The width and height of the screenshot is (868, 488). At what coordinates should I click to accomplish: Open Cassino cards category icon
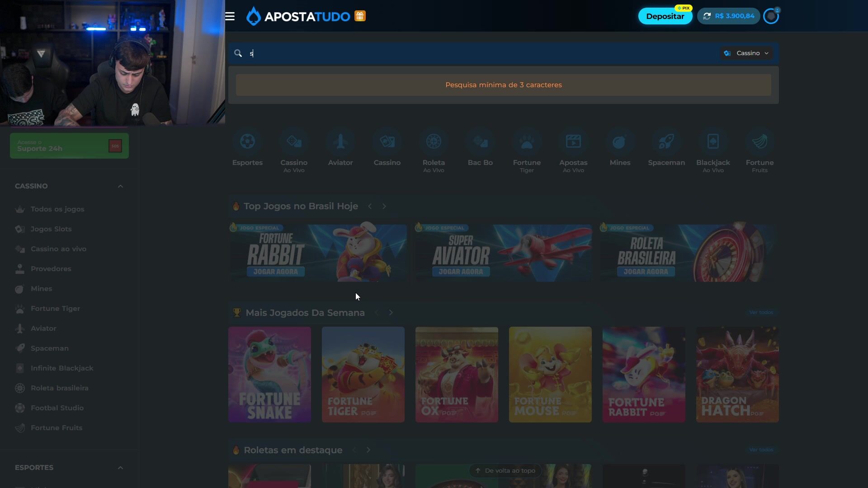pyautogui.click(x=387, y=141)
